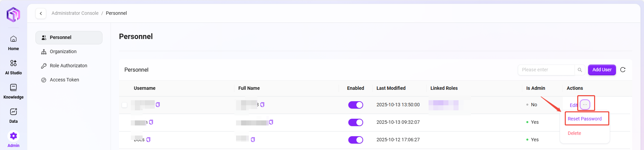Go to the Data section icon

(x=13, y=112)
